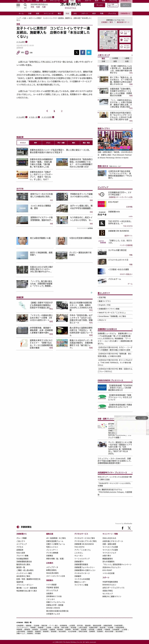Click the ON BUSINESS B logo icon
Viewport: 149px width, 644px height.
102,233
